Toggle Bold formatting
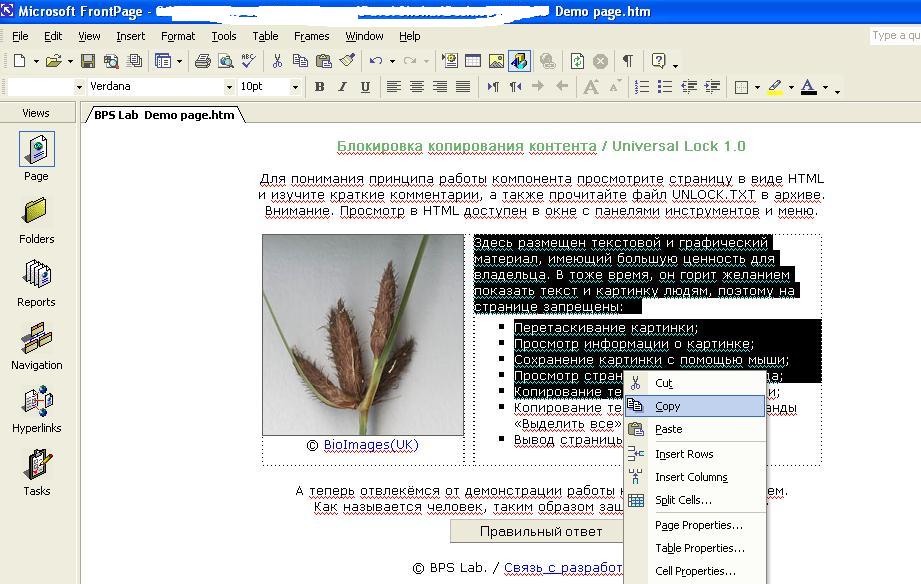This screenshot has width=921, height=584. [x=320, y=87]
